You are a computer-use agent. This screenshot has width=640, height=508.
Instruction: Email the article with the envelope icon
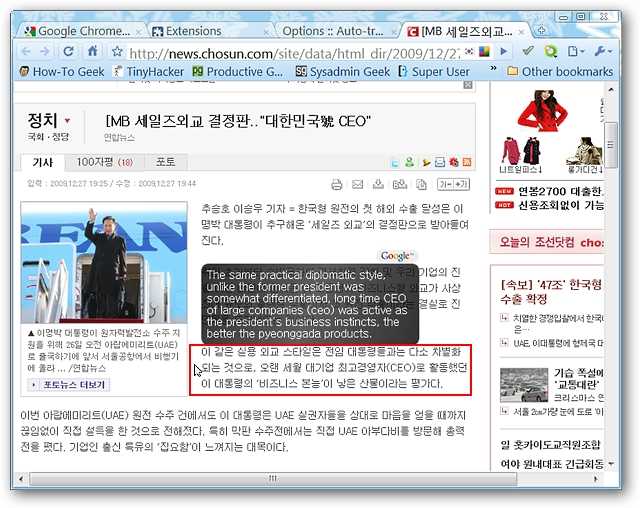[x=358, y=184]
